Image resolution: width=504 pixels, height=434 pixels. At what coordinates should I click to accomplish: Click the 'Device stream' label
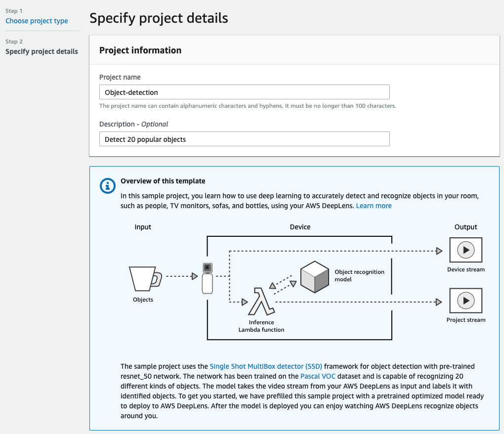coord(466,269)
